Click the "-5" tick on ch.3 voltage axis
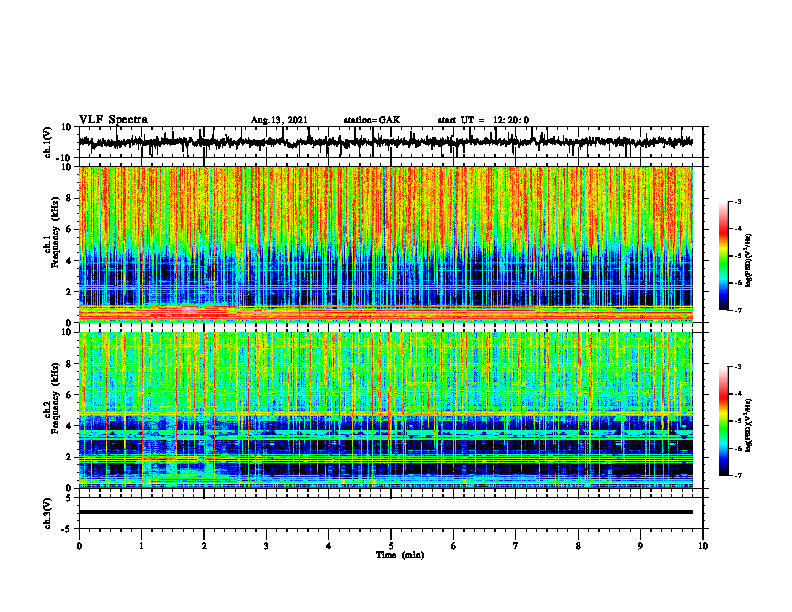This screenshot has height=612, width=792. coord(68,529)
